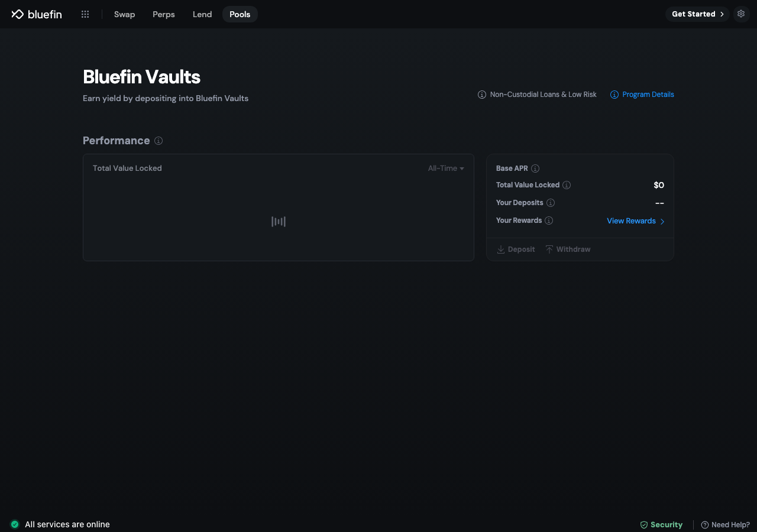This screenshot has width=757, height=532.
Task: Click the "Bluefin Vaults" heading
Action: 142,77
